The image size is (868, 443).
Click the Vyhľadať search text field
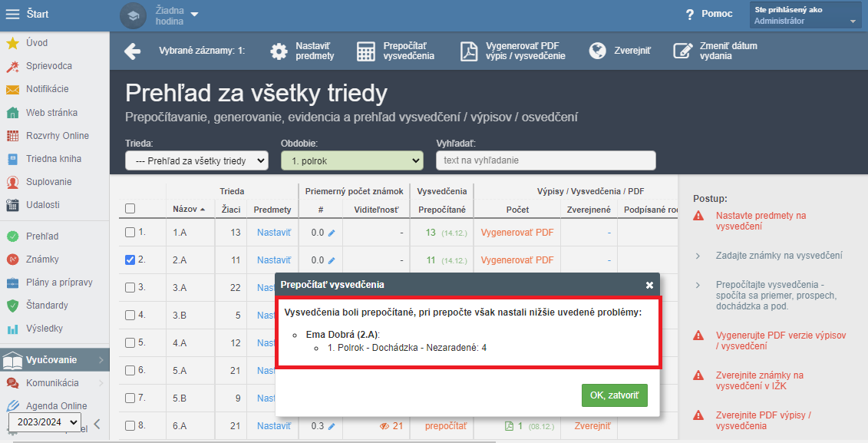coord(546,160)
